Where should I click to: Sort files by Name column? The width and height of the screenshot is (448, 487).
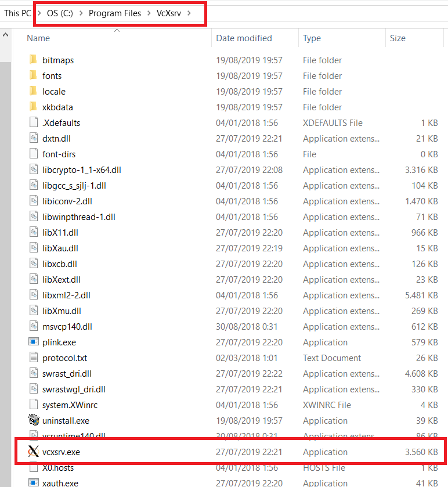38,38
